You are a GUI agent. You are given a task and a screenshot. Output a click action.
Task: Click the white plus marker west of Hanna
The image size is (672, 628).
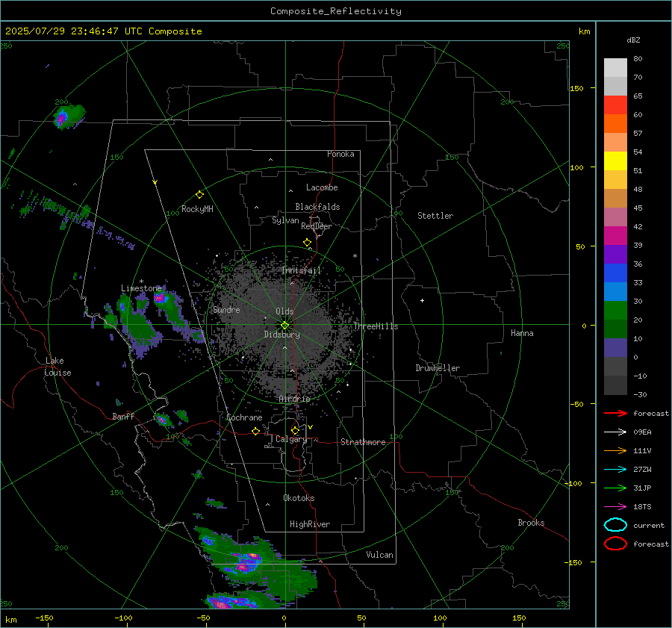(x=422, y=300)
